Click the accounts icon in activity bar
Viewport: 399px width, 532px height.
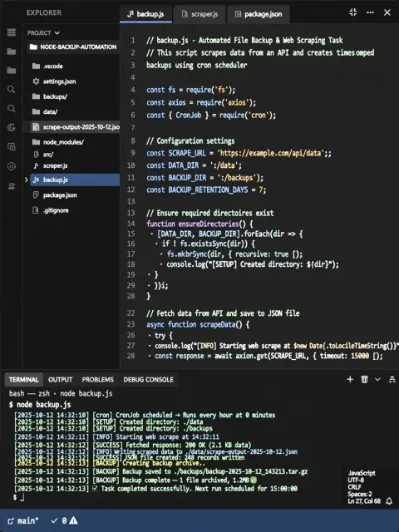[11, 186]
